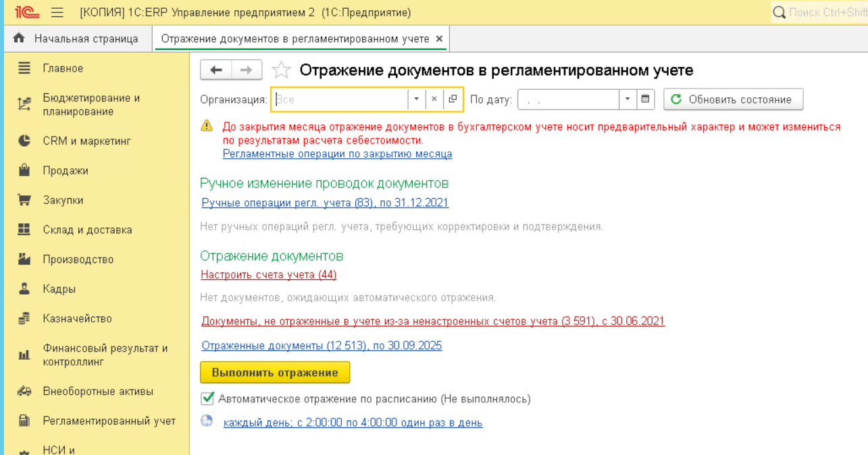868x455 pixels.
Task: Clear the Организация field with X icon
Action: coord(434,99)
